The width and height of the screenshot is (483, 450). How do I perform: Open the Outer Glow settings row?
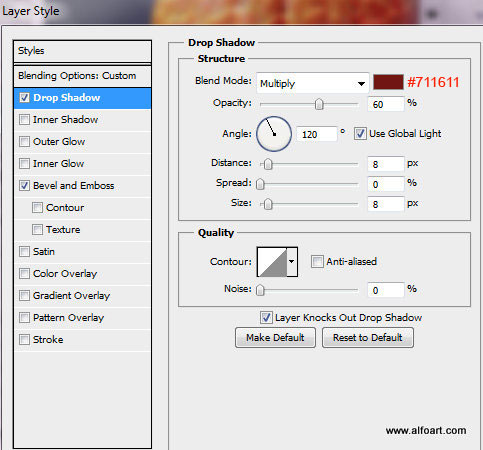83,142
